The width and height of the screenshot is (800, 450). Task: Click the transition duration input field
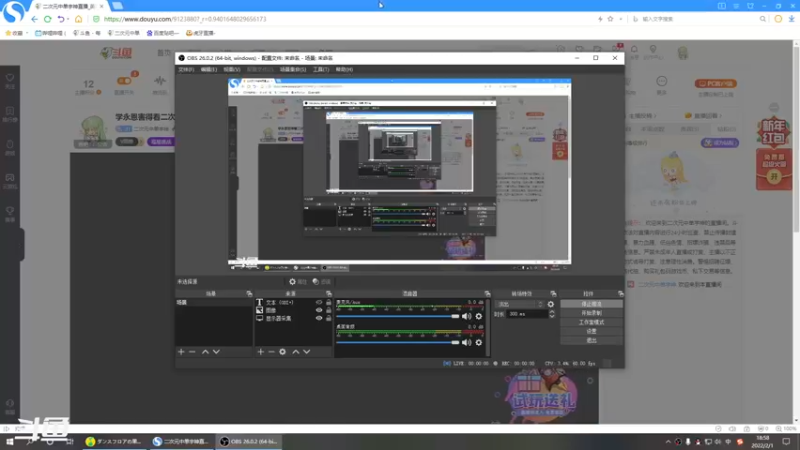[x=527, y=314]
